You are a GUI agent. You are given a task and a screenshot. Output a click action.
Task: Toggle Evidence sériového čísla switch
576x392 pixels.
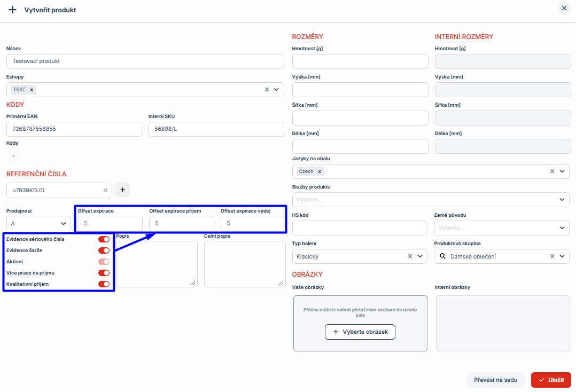click(x=104, y=239)
